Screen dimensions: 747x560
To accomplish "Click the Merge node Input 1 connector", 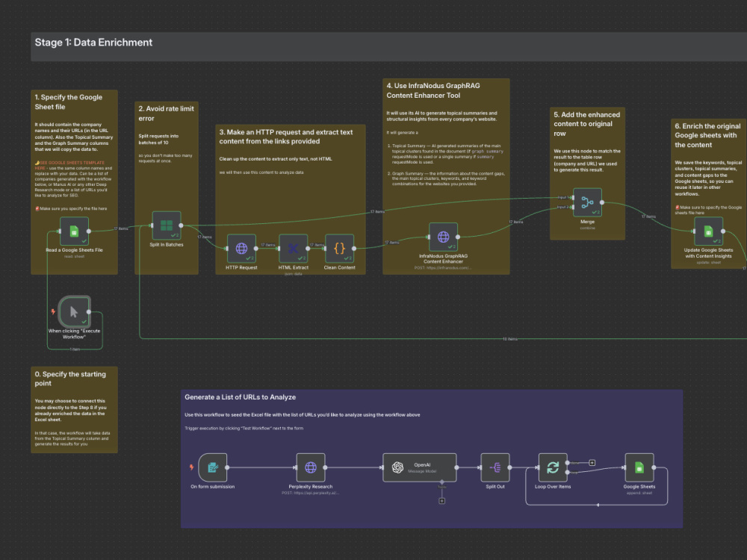I will pyautogui.click(x=572, y=198).
